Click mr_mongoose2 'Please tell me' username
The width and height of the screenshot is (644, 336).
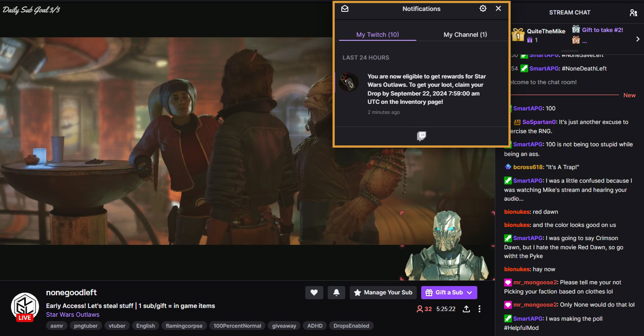click(x=535, y=282)
